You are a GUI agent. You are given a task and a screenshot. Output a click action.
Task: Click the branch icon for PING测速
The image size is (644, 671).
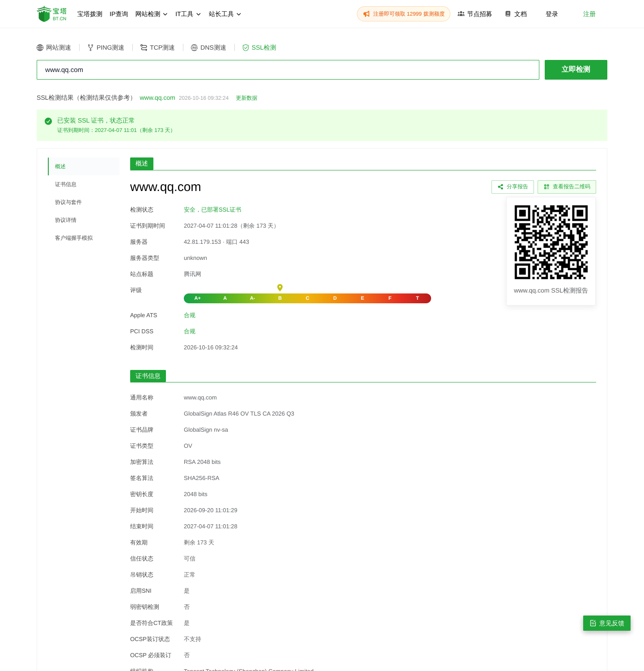tap(91, 48)
